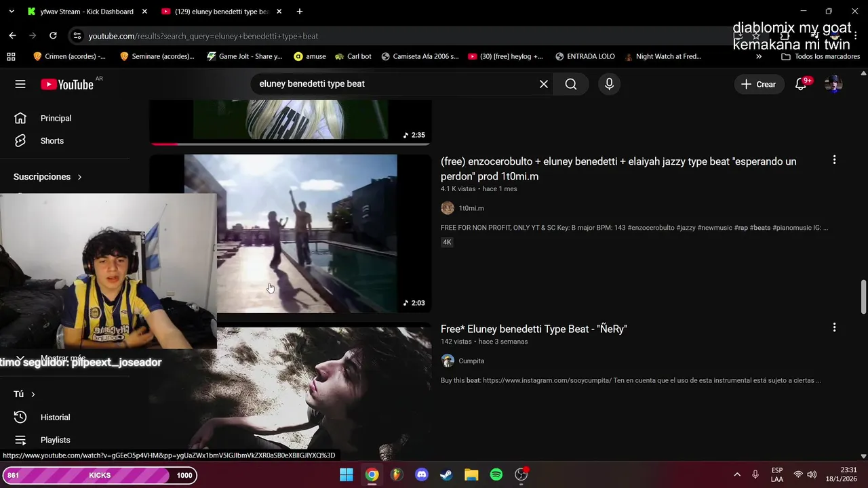The image size is (868, 488).
Task: Open the Cumpita channel avatar
Action: point(448,361)
